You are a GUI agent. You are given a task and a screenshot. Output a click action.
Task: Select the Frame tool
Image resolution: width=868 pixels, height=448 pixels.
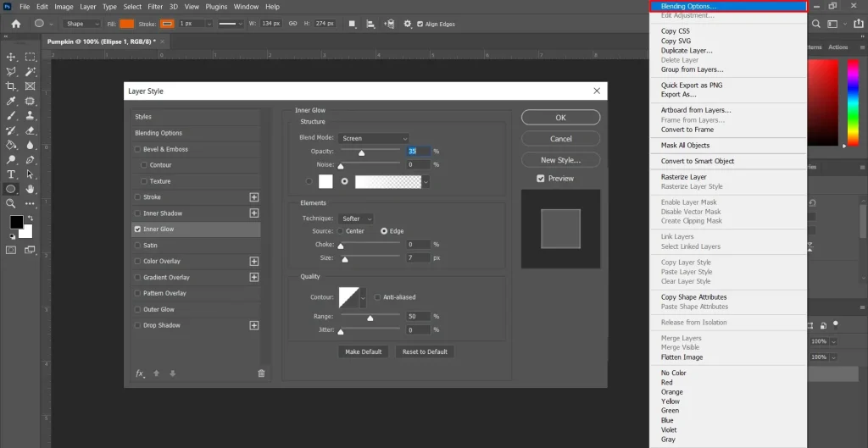tap(30, 86)
